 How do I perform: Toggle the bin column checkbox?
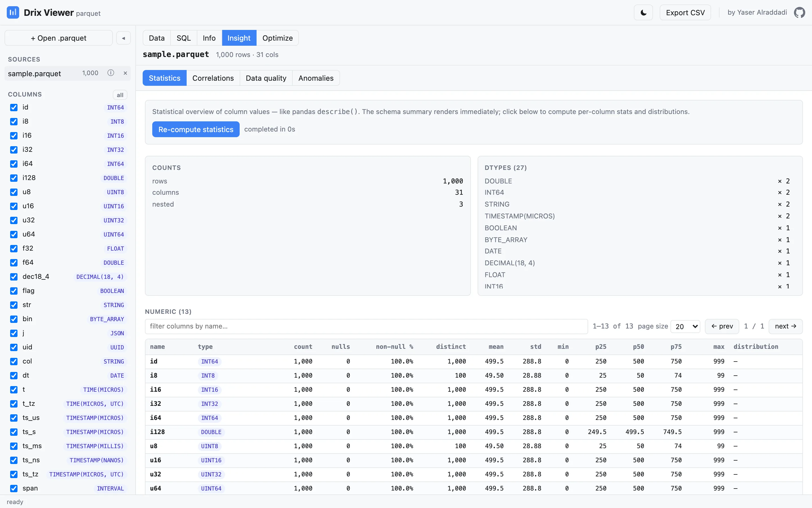pos(14,319)
